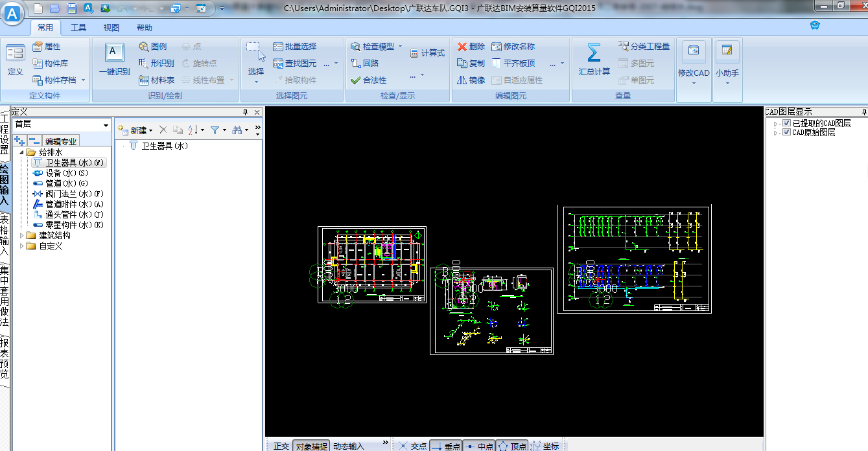
Task: Click 复制 (Copy) tool
Action: (x=471, y=64)
